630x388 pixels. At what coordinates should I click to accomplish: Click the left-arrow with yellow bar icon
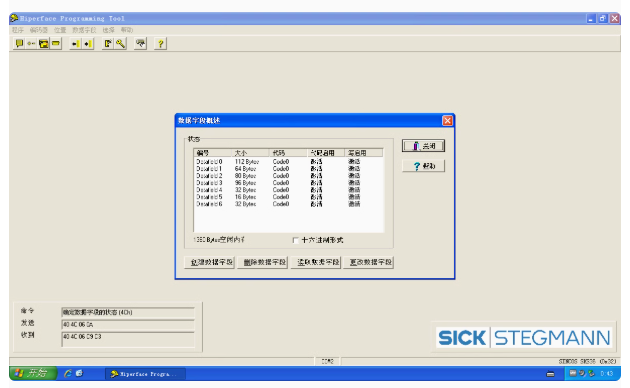tap(76, 43)
